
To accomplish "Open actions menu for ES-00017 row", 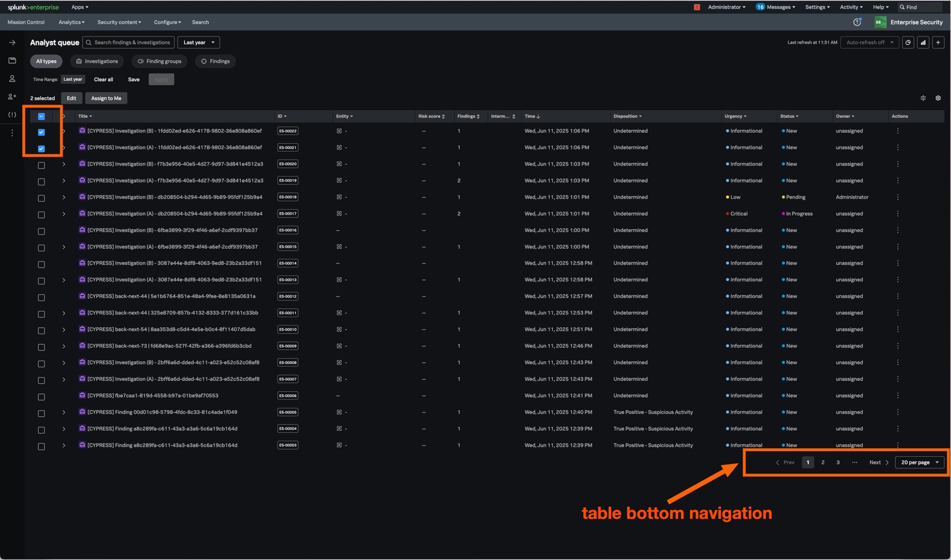I will click(x=898, y=213).
